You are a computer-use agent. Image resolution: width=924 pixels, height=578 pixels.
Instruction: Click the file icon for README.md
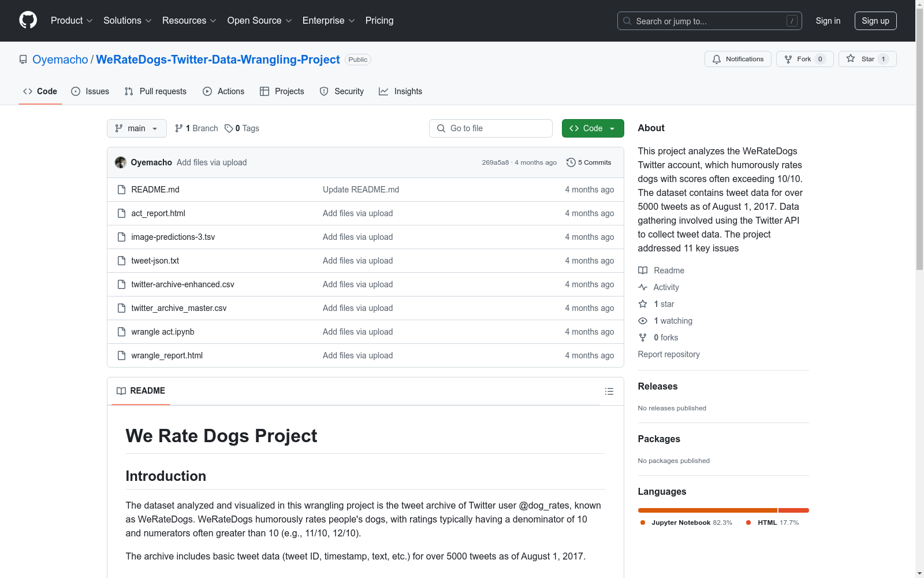pyautogui.click(x=121, y=190)
